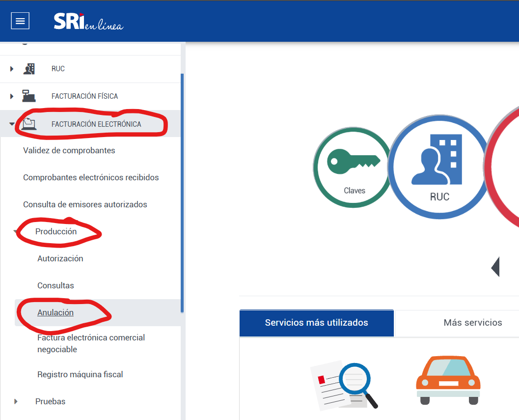Expand the Facturación Física arrow

(x=12, y=96)
